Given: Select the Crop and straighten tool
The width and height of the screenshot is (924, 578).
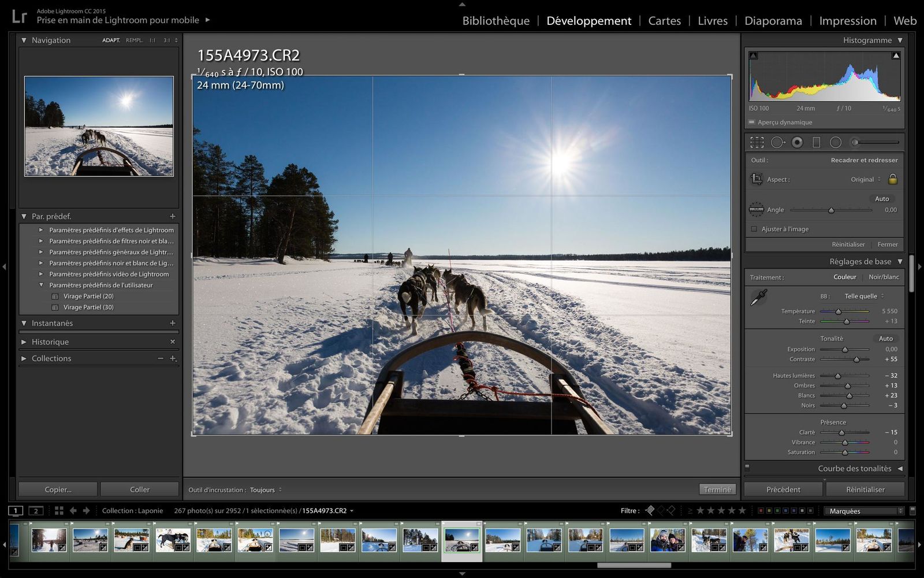Looking at the screenshot, I should (x=758, y=142).
